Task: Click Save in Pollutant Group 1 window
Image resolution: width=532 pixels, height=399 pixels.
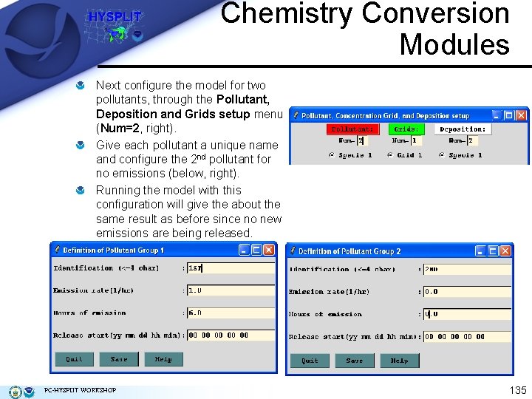Action: point(119,359)
